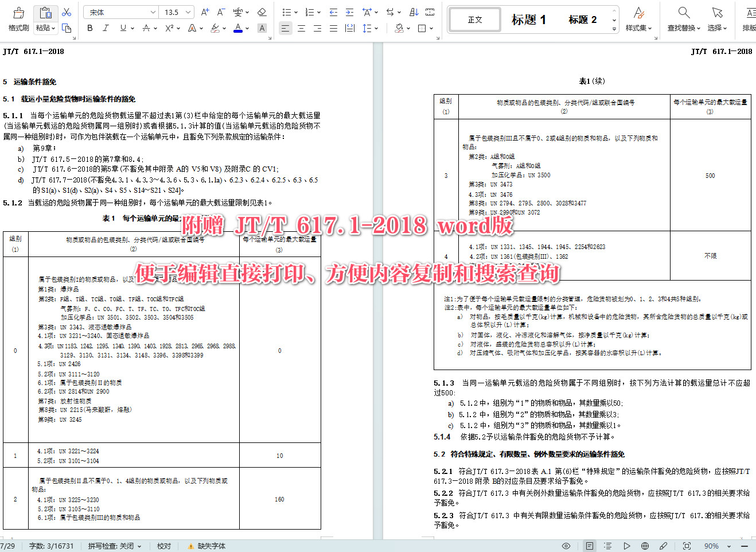
Task: Cut text with the scissors icon
Action: coord(67,11)
